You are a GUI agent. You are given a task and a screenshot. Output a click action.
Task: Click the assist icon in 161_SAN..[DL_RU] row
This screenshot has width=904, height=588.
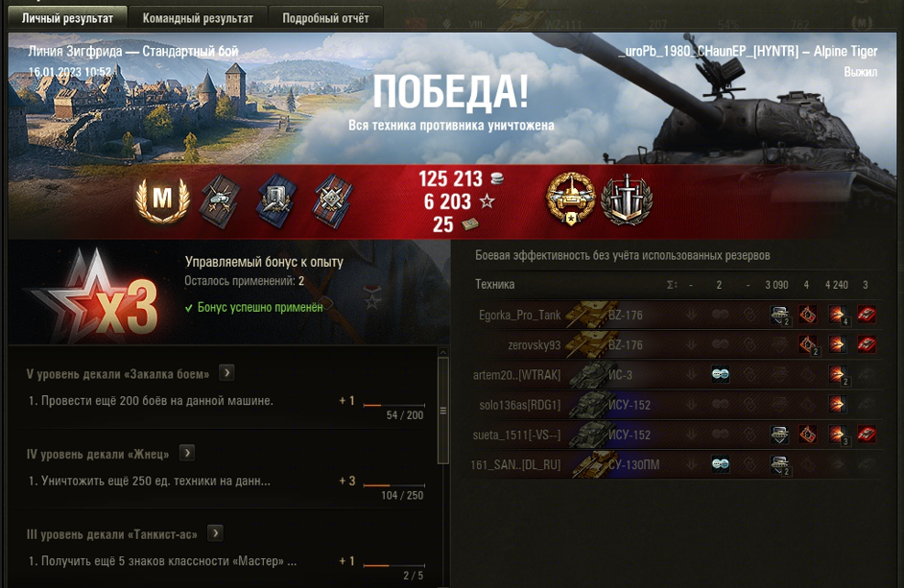pos(779,464)
